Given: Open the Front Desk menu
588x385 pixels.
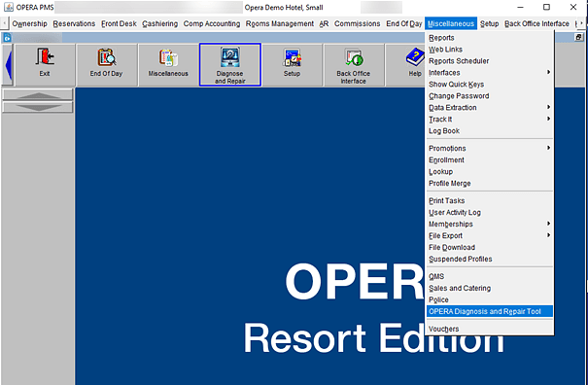Looking at the screenshot, I should [119, 23].
